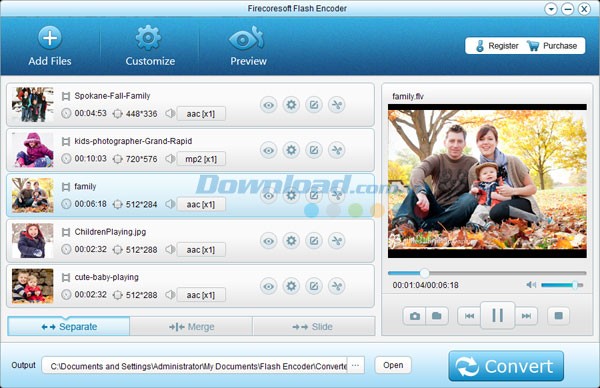Edit the cute-baby-playing video
The image size is (600, 388).
pyautogui.click(x=314, y=286)
